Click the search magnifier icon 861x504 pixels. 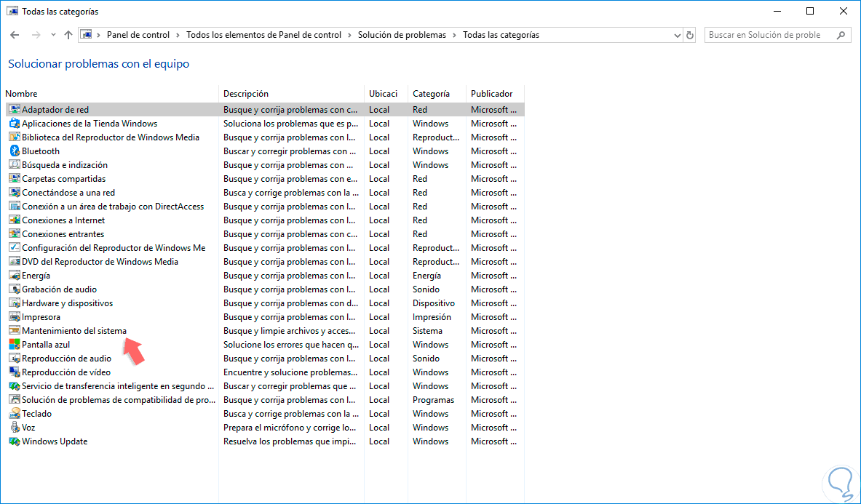(841, 35)
